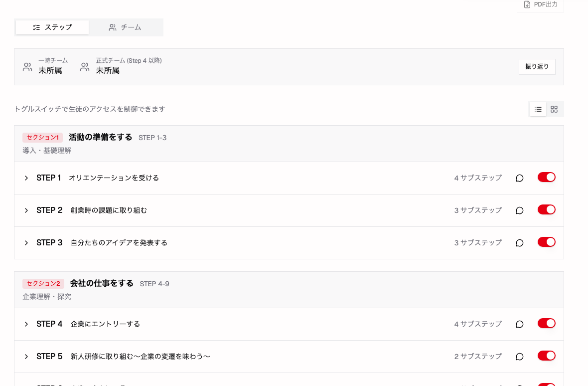Click the 3 サブステップ label of STEP 3
Screen dimensions: 588x386
(478, 243)
